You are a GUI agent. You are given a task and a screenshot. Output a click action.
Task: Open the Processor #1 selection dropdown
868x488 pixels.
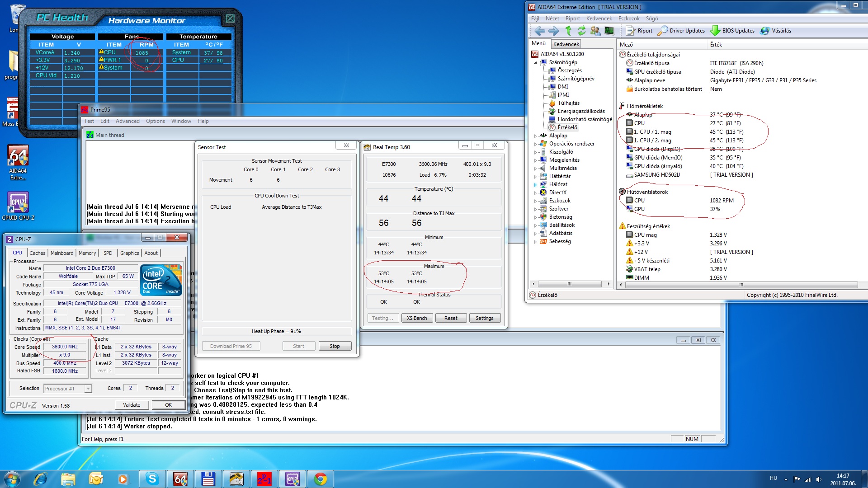coord(68,389)
